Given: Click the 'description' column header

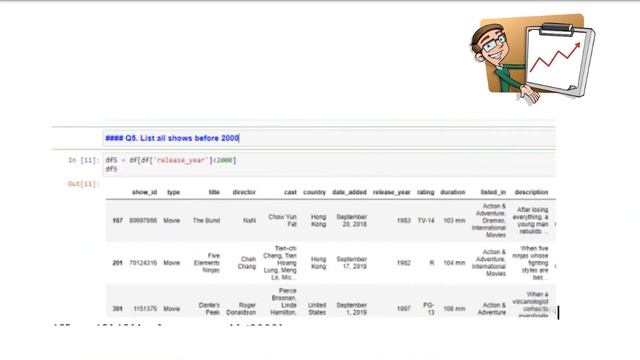Looking at the screenshot, I should click(x=531, y=192).
